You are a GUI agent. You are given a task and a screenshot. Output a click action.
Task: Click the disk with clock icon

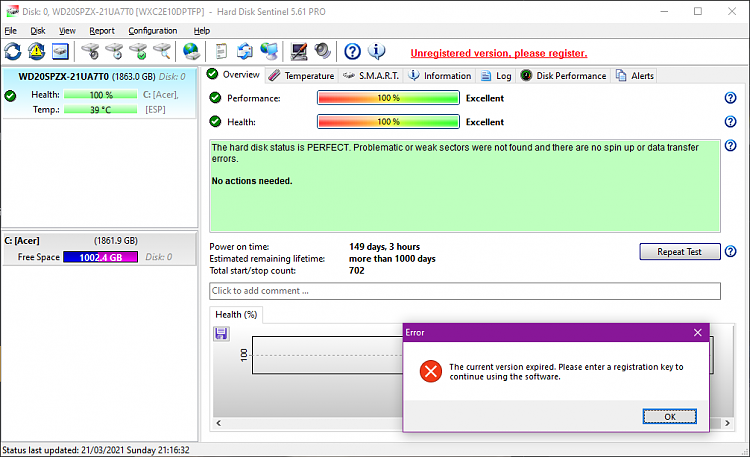(114, 51)
